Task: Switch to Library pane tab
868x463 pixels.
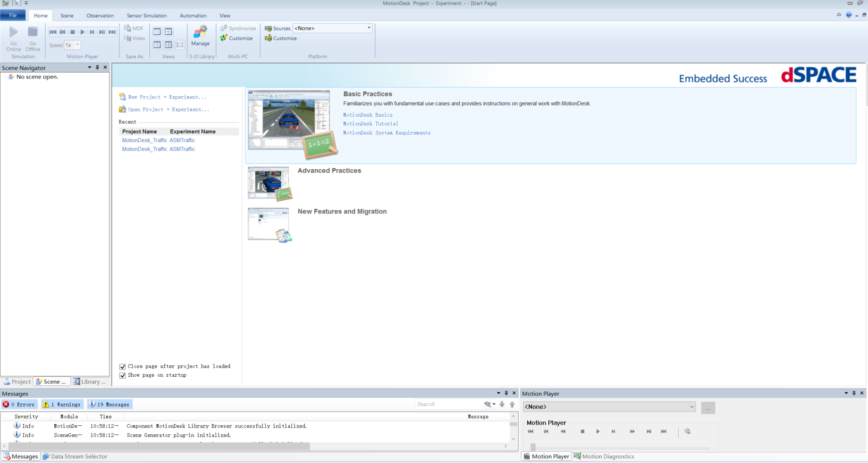Action: (x=90, y=382)
